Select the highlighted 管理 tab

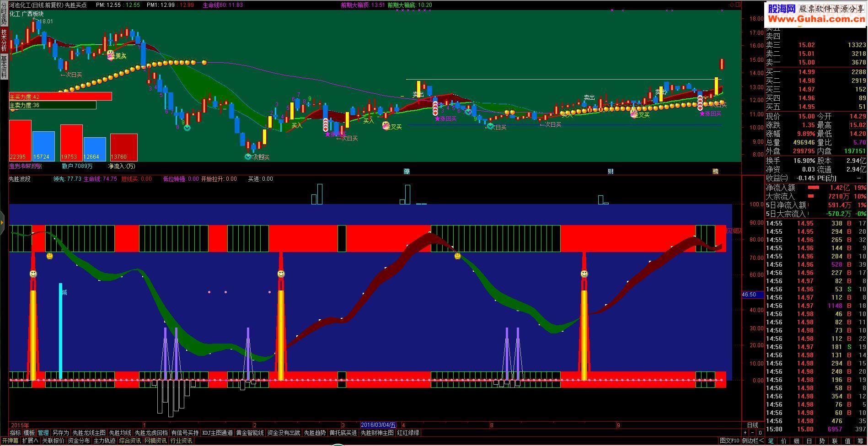click(43, 433)
